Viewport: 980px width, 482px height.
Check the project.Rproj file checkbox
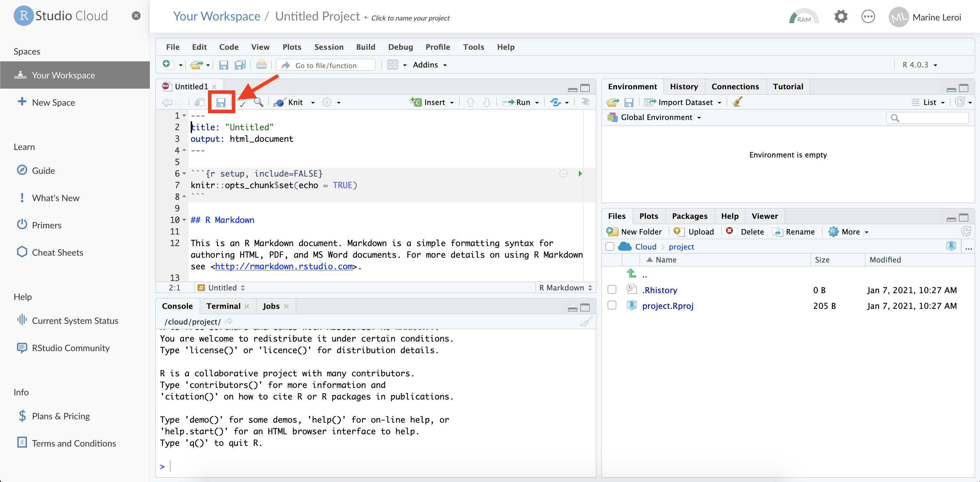(x=612, y=306)
